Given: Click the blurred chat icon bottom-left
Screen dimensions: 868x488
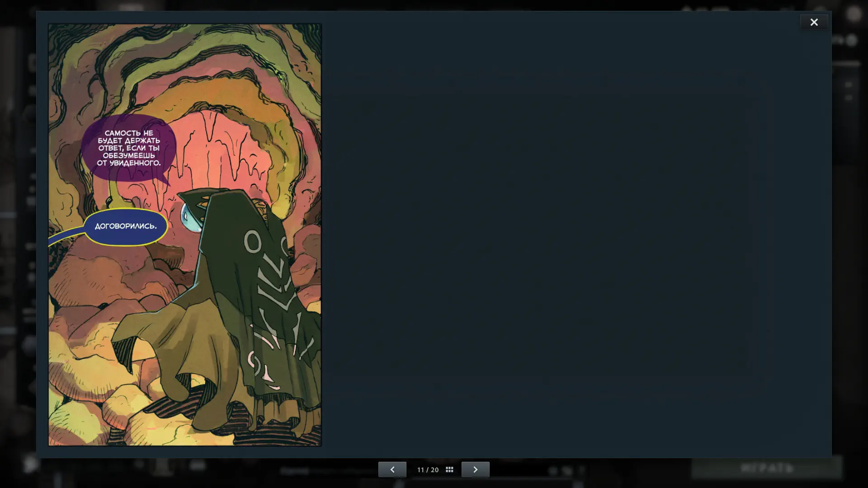Looking at the screenshot, I should tap(31, 465).
